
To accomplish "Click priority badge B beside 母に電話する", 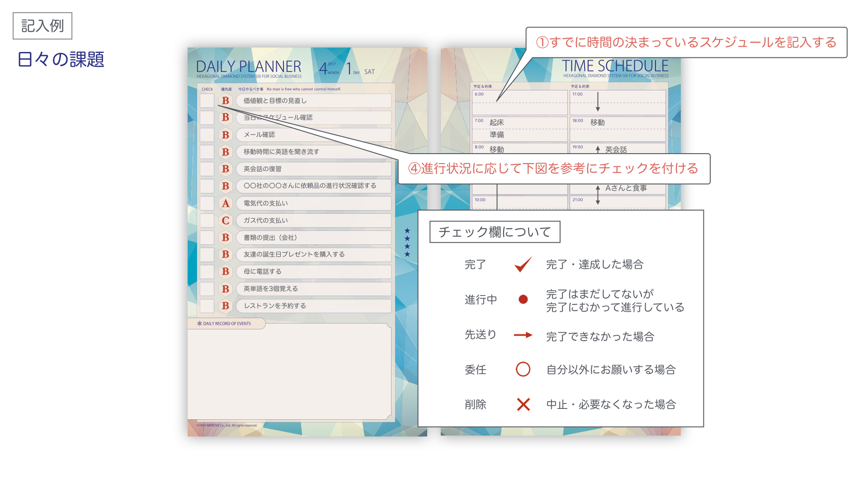I will pyautogui.click(x=226, y=272).
